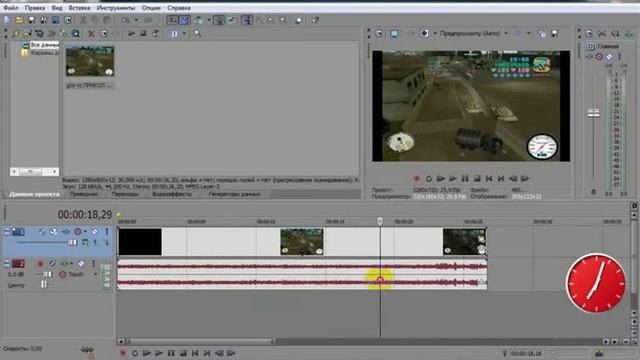Play the preview in the preview window transport
Screen dimensions: 640x360
pos(453,179)
